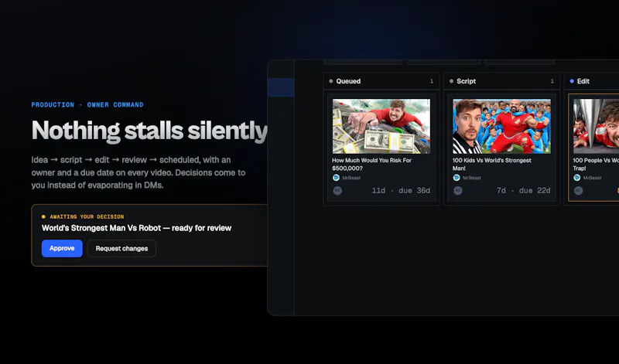Open the money cliff video thumbnail
Screen dimensions: 619x364
click(381, 126)
